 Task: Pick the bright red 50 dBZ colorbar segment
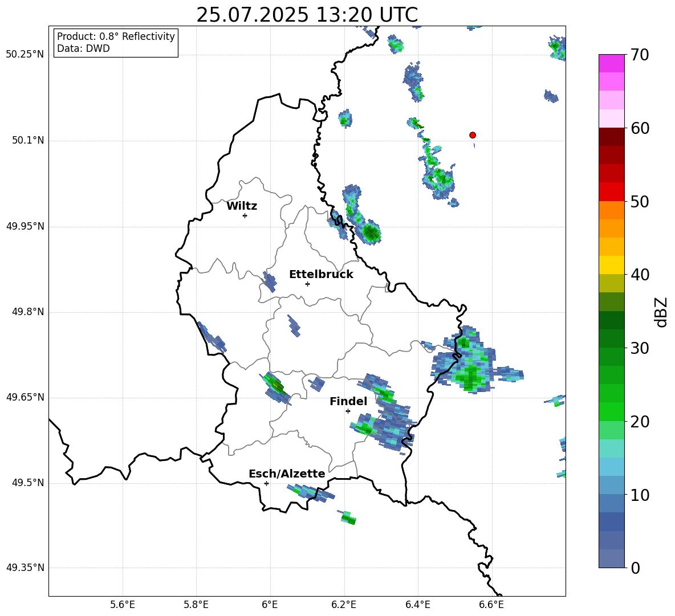611,192
